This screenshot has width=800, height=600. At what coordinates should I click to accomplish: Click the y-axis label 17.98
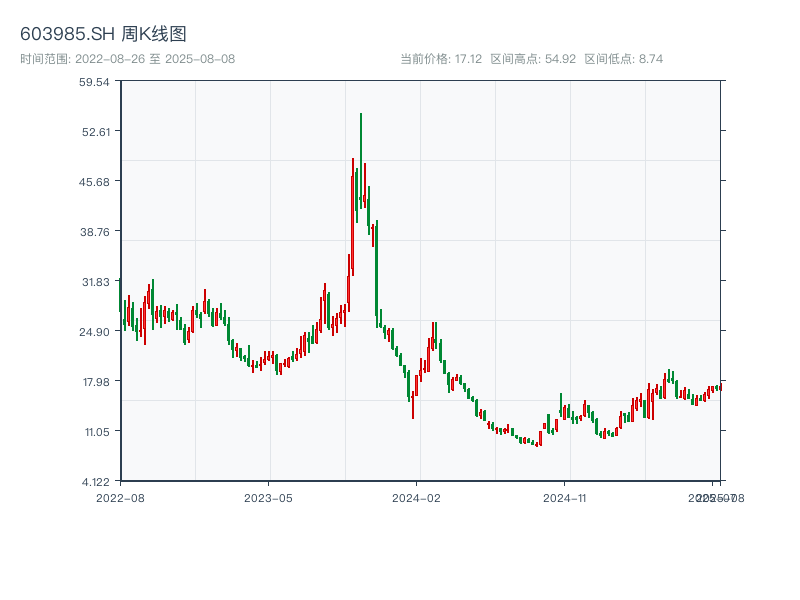[96, 382]
